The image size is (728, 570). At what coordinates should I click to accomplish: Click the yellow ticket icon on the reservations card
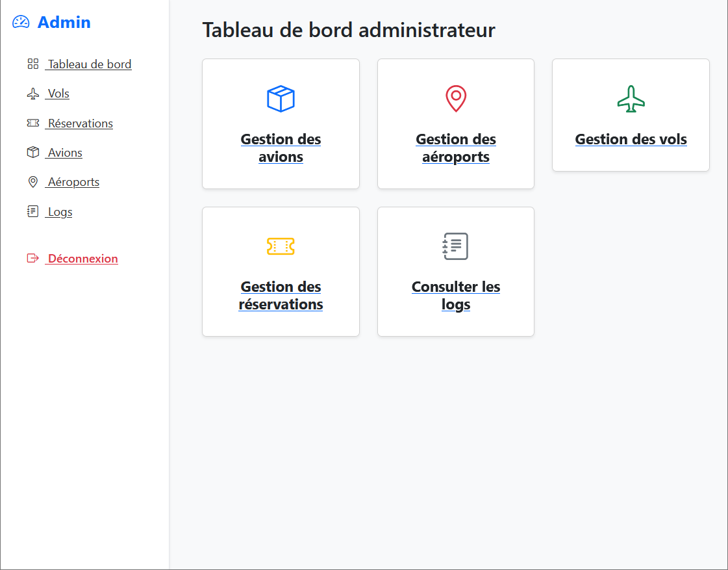(x=281, y=246)
